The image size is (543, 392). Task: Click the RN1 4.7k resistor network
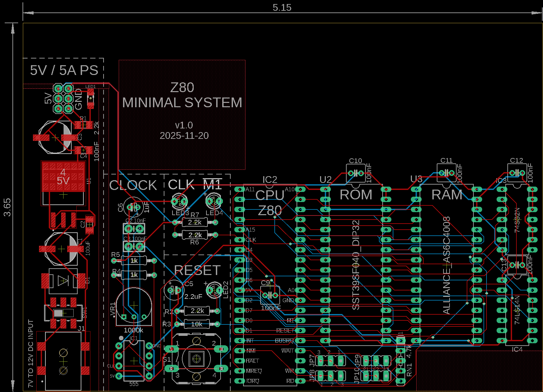(x=400, y=361)
